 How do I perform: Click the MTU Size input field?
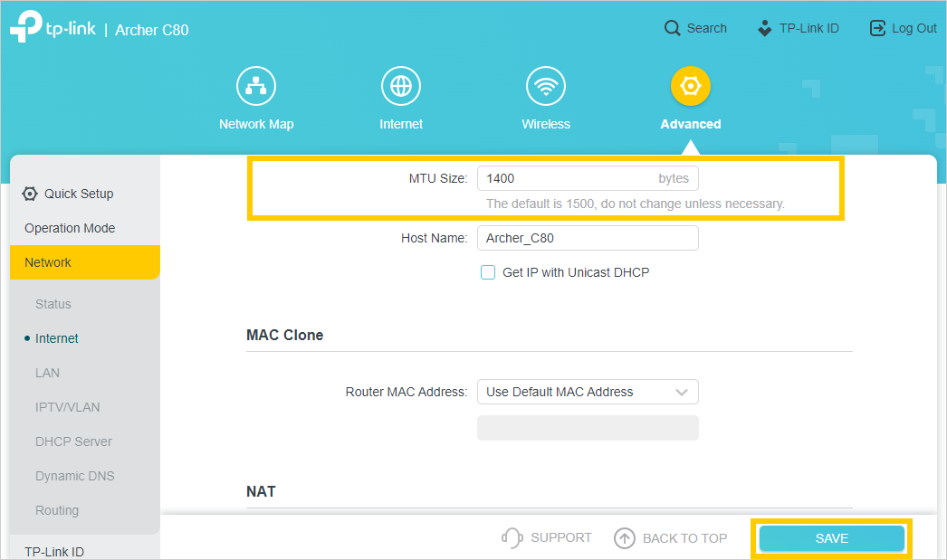tap(566, 178)
